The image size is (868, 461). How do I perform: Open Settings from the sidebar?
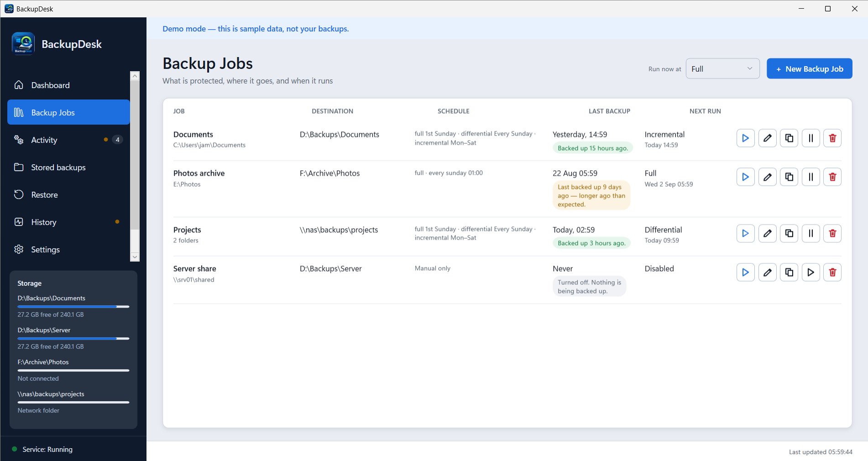[x=68, y=249]
